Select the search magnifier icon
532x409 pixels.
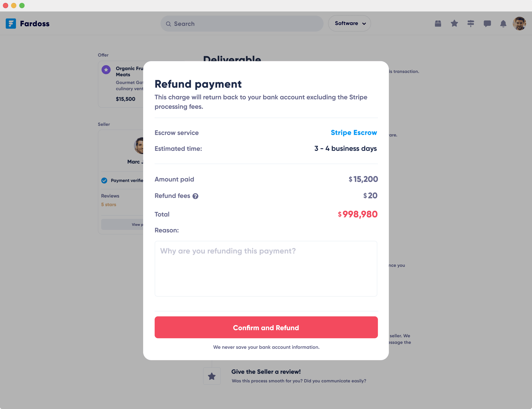click(x=168, y=24)
